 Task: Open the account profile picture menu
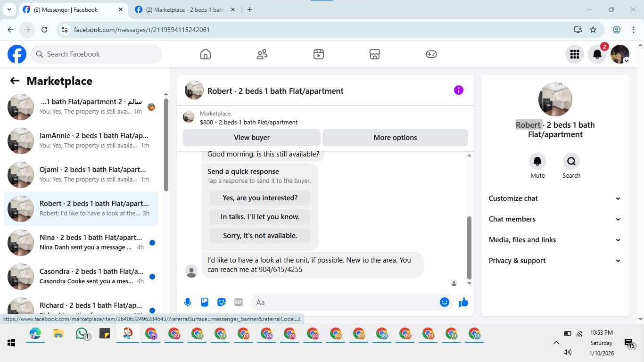(620, 54)
